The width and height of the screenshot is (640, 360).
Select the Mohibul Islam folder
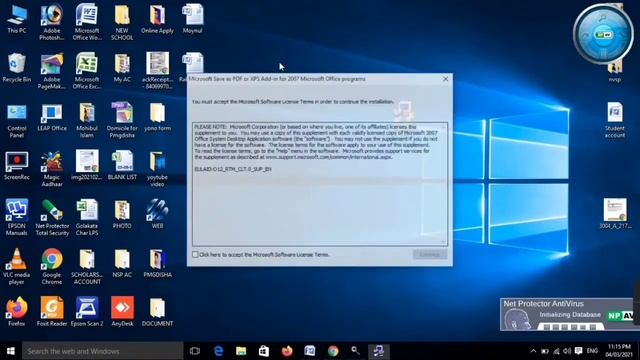pyautogui.click(x=87, y=120)
